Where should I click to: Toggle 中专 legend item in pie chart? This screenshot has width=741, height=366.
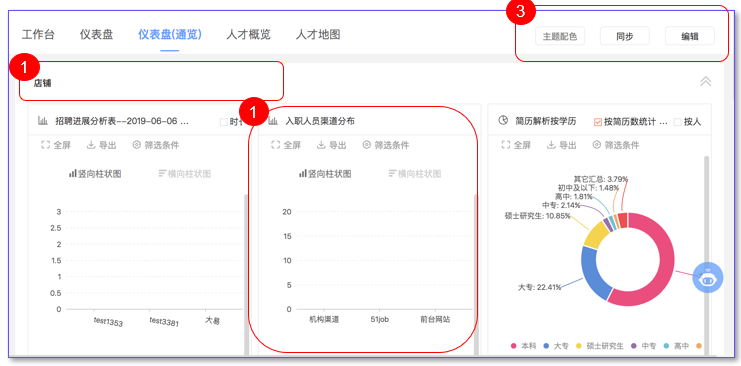pyautogui.click(x=644, y=346)
